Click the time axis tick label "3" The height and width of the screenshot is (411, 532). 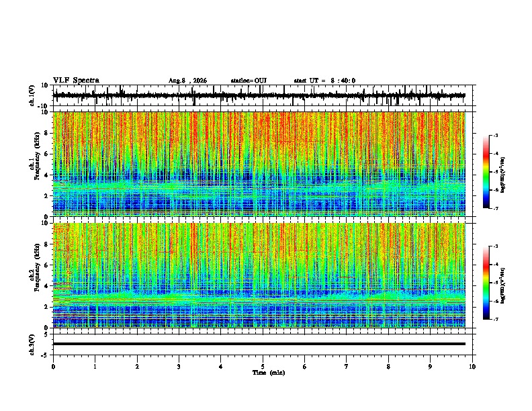click(179, 367)
